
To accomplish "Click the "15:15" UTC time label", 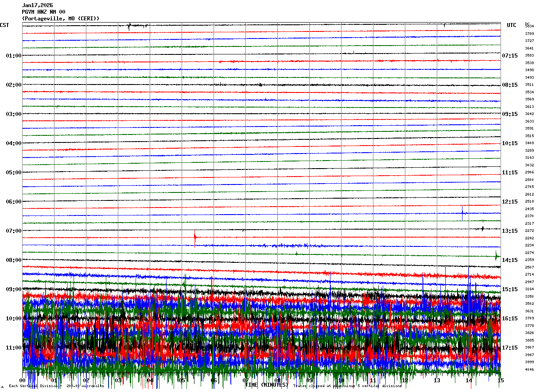I will click(x=510, y=289).
